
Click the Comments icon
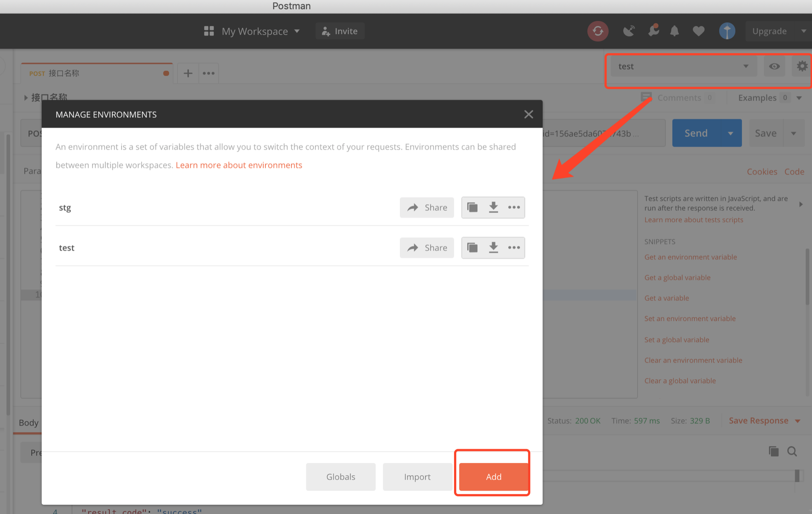646,97
